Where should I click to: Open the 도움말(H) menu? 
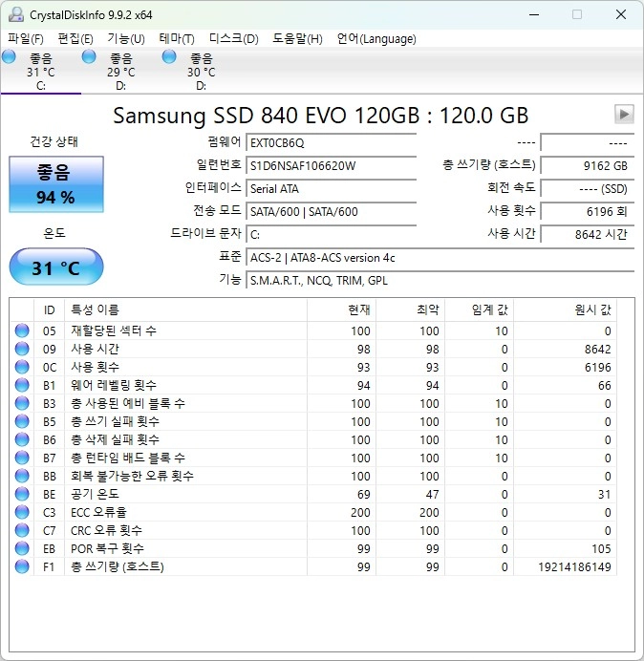(297, 39)
